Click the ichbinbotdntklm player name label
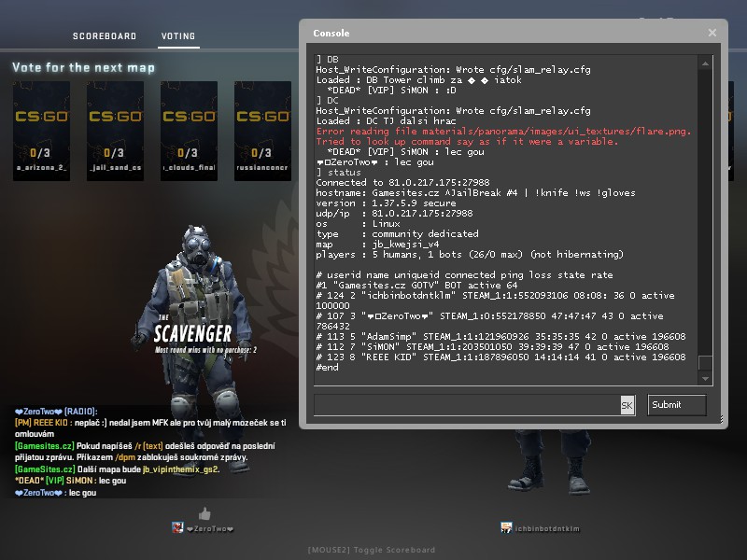 (547, 529)
